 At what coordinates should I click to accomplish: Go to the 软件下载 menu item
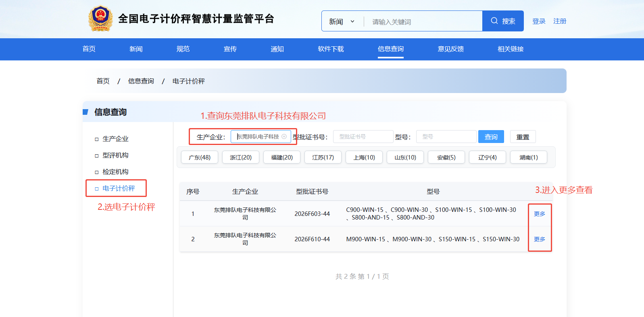pos(331,49)
